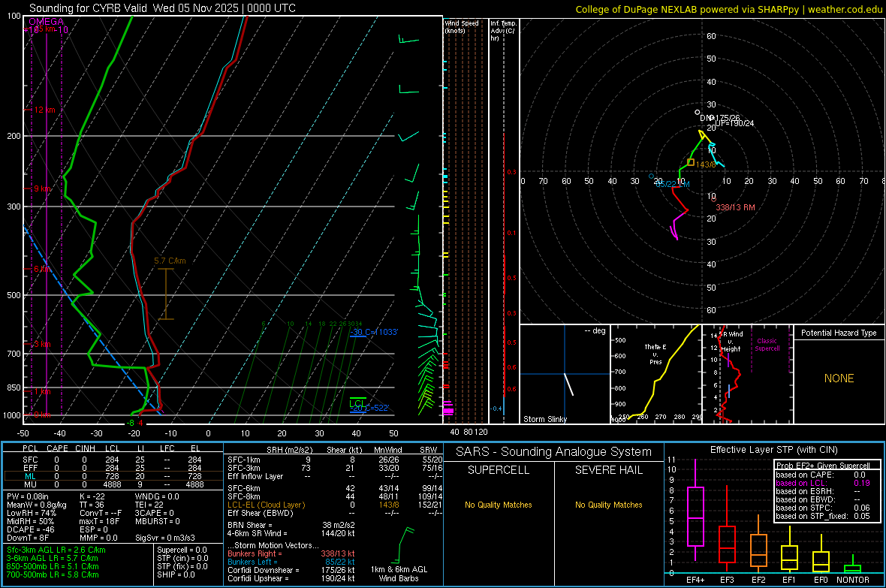Click the weather.cod.edu NEXLAB credit text
886x588 pixels.
point(729,10)
